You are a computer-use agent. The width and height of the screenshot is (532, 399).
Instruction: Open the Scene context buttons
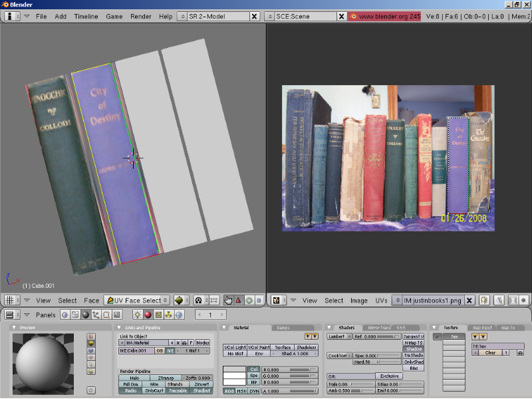point(117,315)
